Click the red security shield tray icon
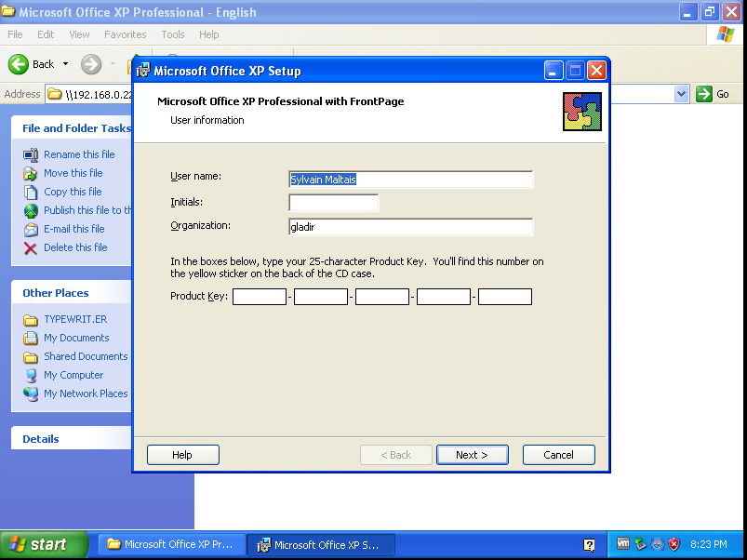747x560 pixels. pyautogui.click(x=674, y=543)
